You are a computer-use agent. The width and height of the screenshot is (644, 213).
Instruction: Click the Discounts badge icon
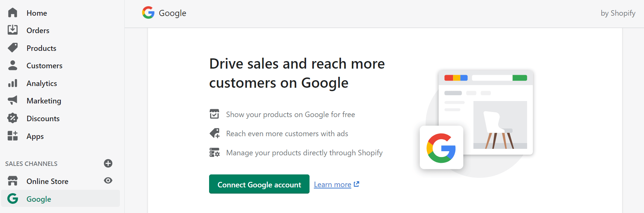(13, 118)
